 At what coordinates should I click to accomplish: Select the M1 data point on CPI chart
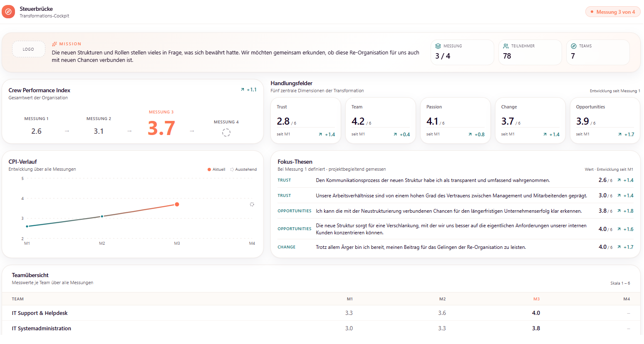[27, 226]
